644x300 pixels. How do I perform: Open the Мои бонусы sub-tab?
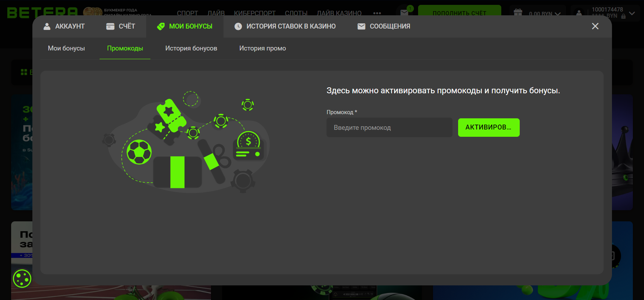66,48
